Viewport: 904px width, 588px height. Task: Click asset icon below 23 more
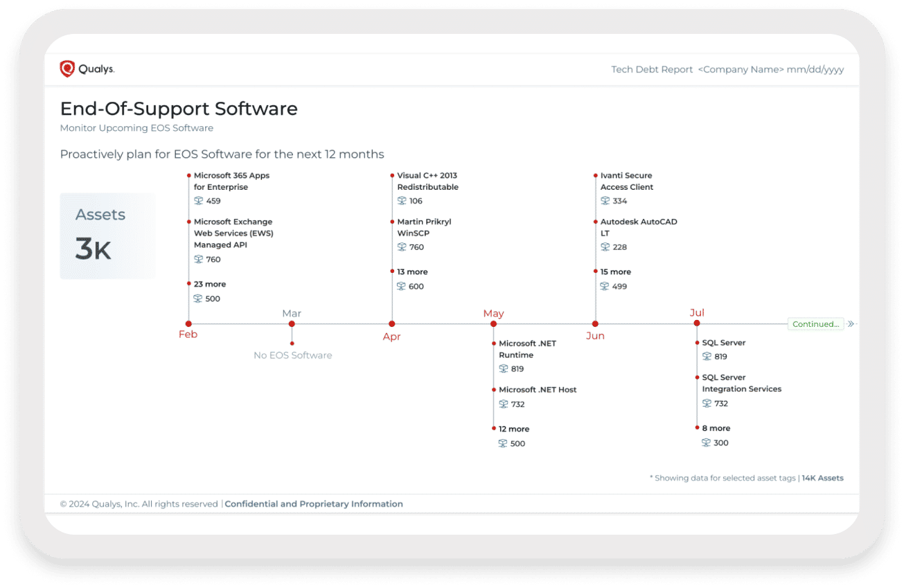pos(199,299)
